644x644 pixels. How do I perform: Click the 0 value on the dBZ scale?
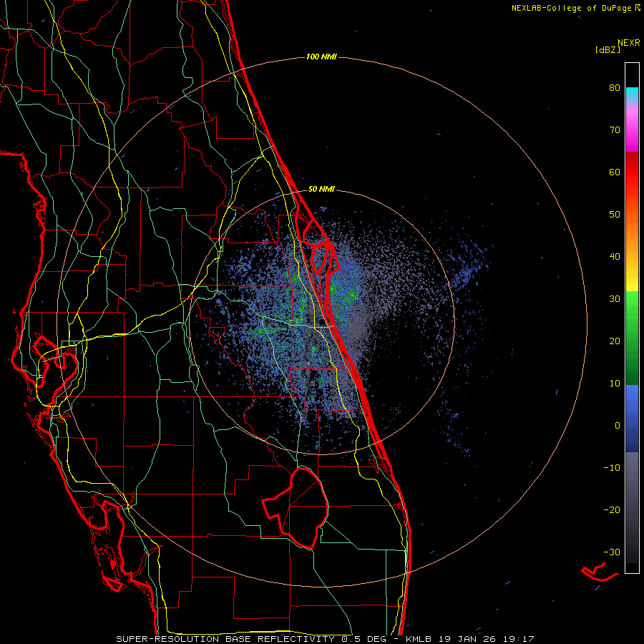click(618, 426)
